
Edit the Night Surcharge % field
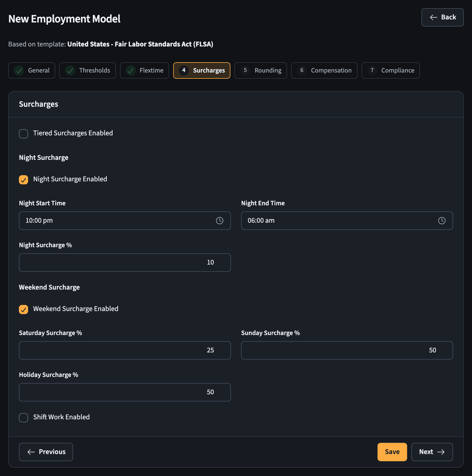(x=125, y=262)
